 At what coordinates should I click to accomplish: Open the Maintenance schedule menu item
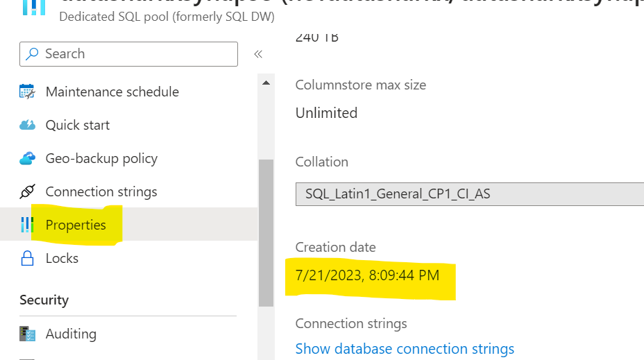[112, 92]
